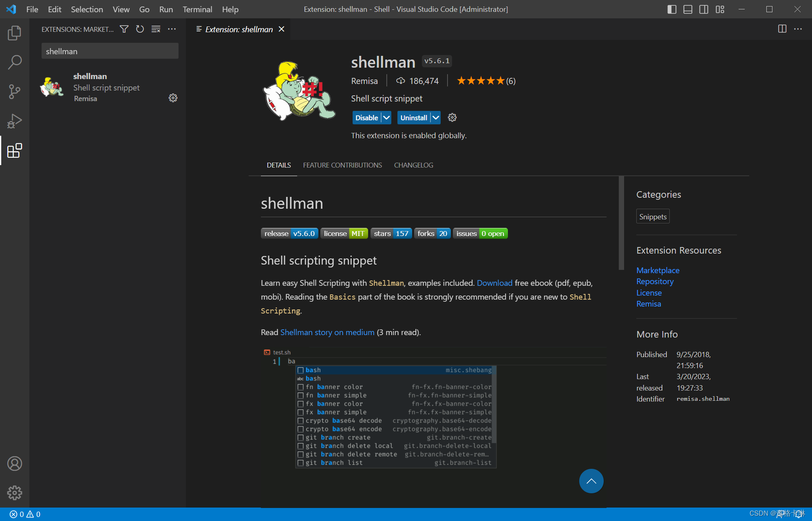Viewport: 812px width, 521px height.
Task: Filter extensions with the funnel icon
Action: 124,29
